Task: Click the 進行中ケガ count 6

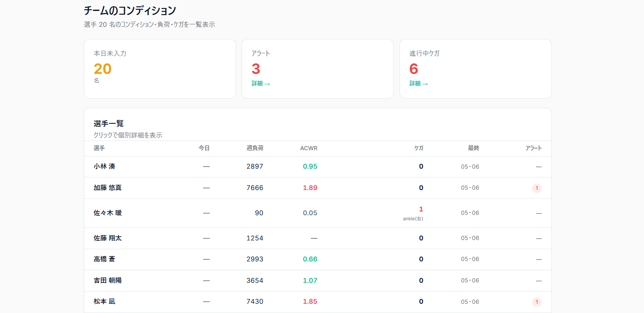Action: (414, 69)
